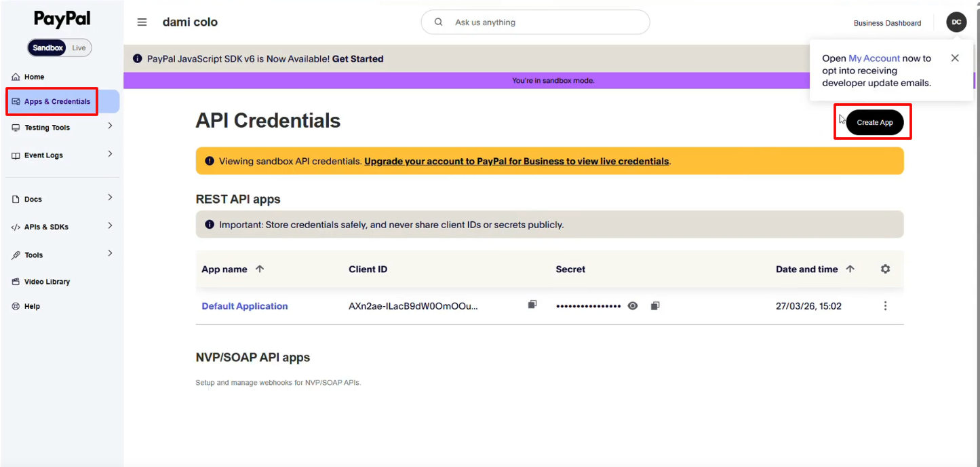Expand the Tools submenu chevron
The image size is (980, 467).
pyautogui.click(x=110, y=254)
